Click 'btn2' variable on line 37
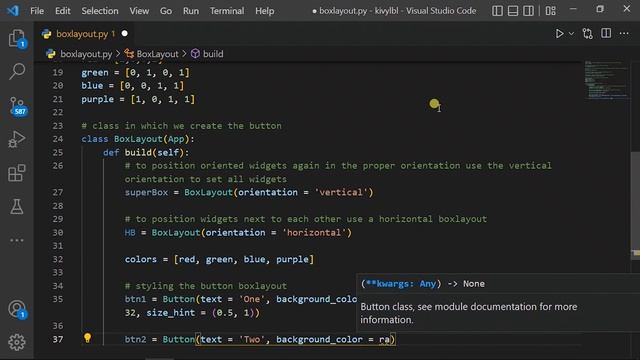This screenshot has width=640, height=360. [135, 339]
